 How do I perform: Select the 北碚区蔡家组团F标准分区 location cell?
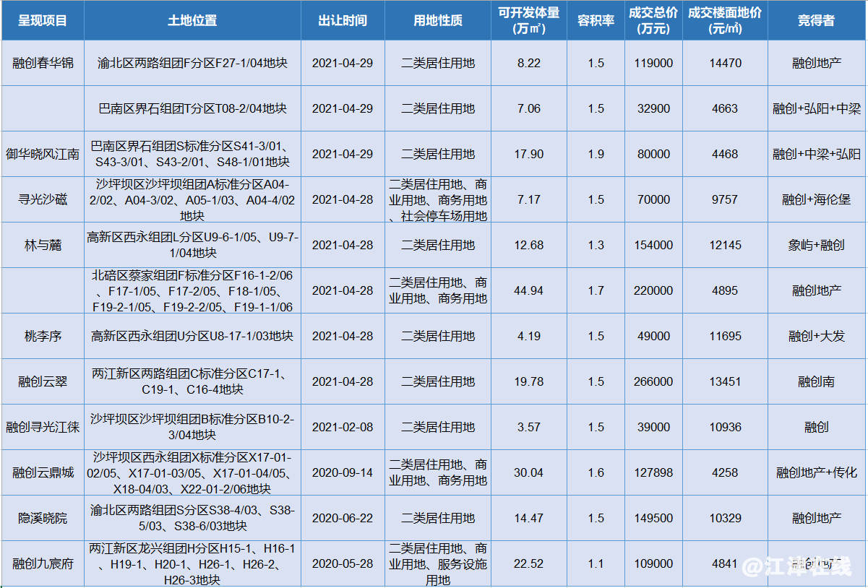tap(192, 290)
